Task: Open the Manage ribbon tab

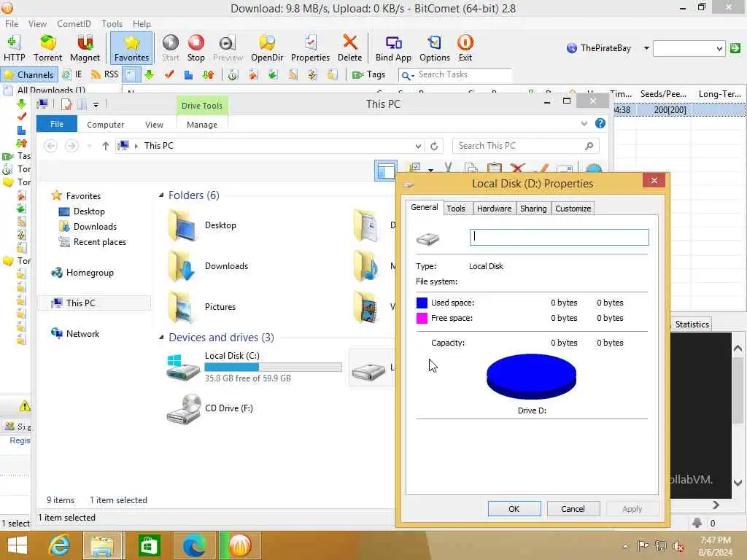Action: click(202, 125)
